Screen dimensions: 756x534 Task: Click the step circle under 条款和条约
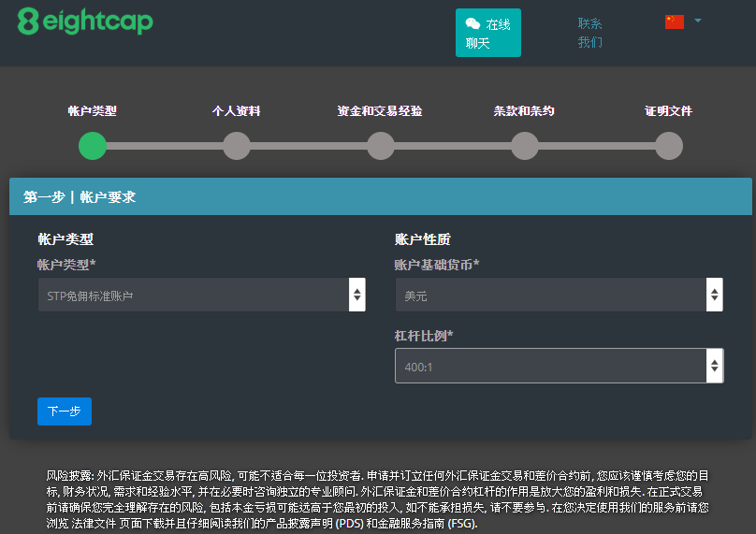(525, 146)
